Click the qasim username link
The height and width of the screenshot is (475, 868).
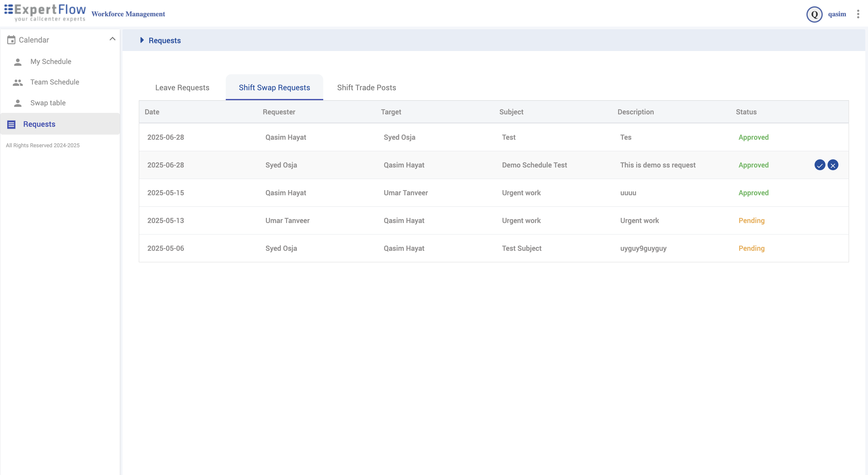pos(837,14)
